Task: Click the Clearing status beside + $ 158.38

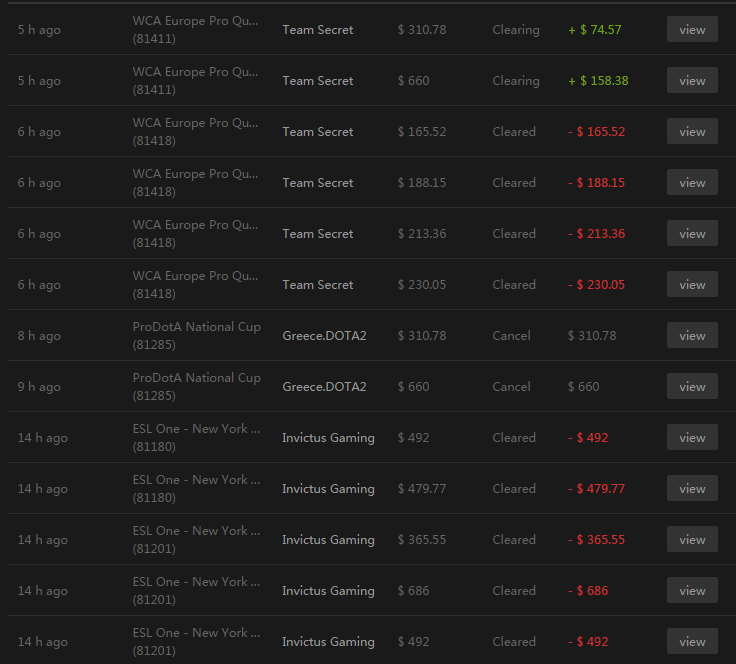Action: [x=516, y=81]
